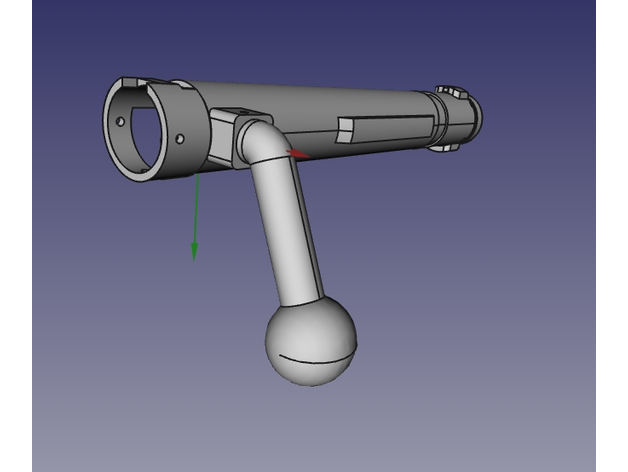Select the seam line on ball knob

pos(312,356)
